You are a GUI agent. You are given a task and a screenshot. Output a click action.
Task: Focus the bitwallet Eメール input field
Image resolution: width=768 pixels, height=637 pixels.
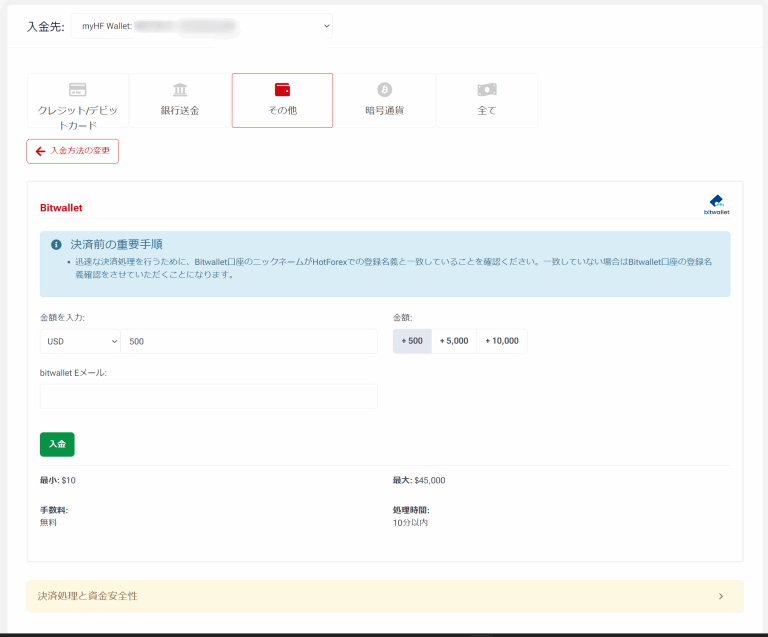click(209, 397)
